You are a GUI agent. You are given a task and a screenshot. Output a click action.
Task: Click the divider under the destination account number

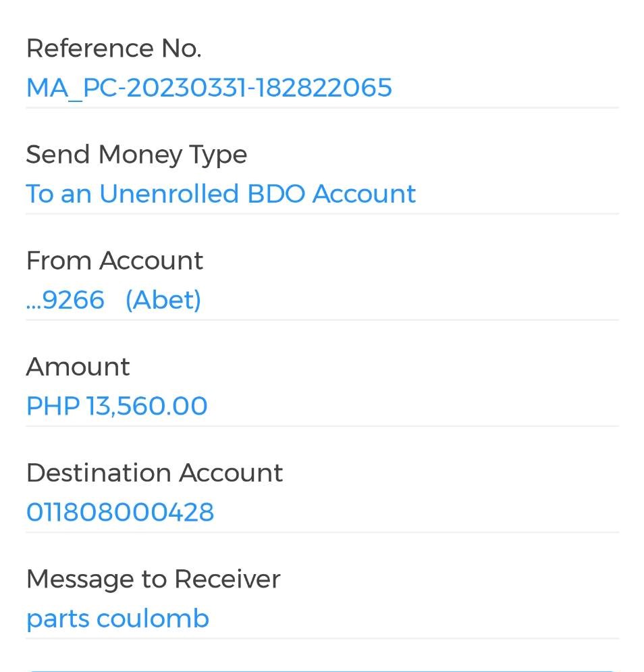click(x=322, y=532)
